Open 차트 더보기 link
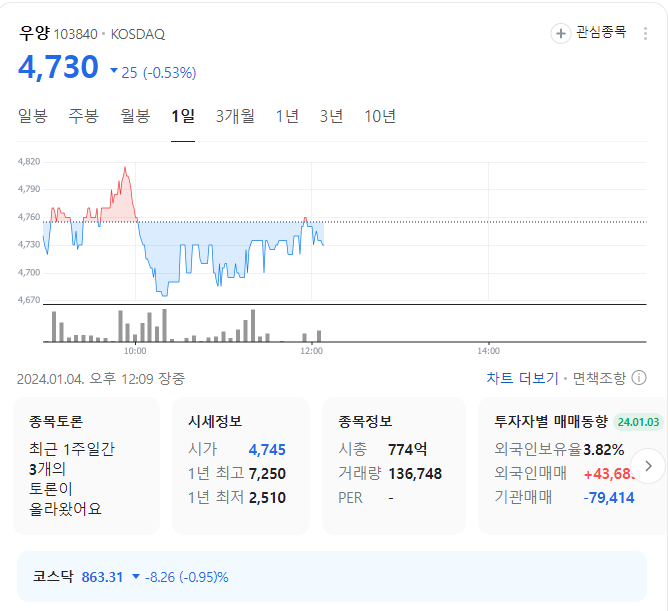Image resolution: width=668 pixels, height=611 pixels. click(522, 378)
